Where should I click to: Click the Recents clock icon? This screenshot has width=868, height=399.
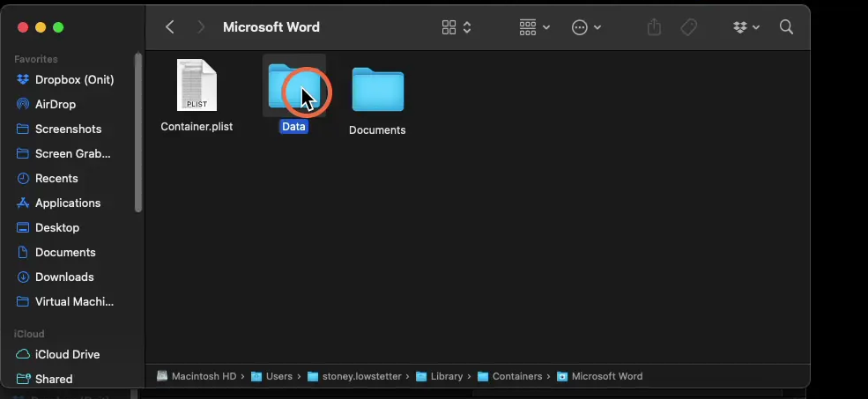(23, 178)
